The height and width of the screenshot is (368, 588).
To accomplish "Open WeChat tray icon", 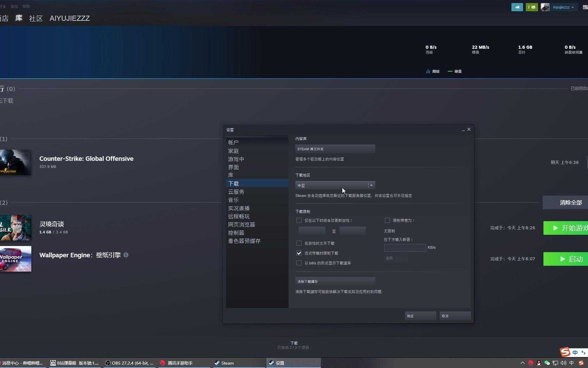I will tap(547, 363).
